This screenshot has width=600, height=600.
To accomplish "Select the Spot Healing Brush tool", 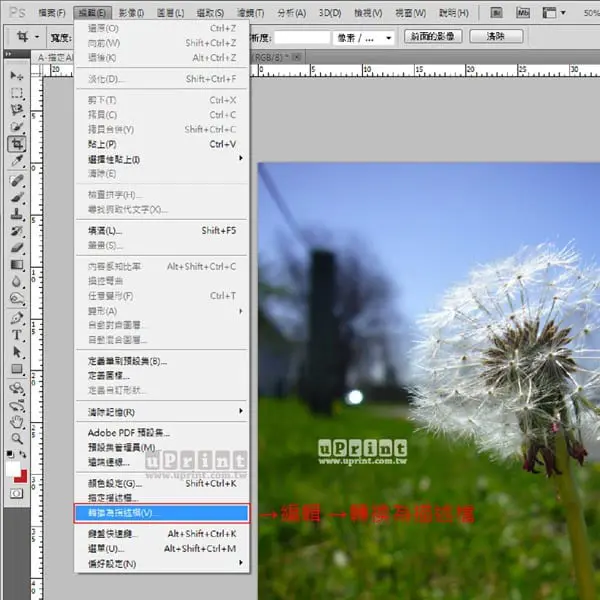I will (16, 181).
